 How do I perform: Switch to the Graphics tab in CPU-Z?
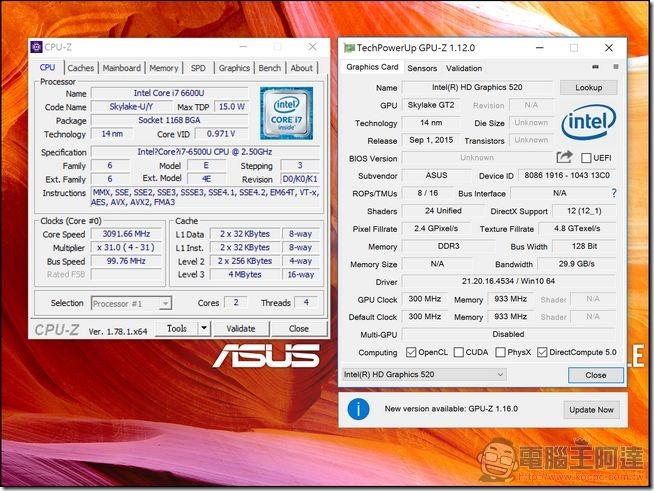234,68
